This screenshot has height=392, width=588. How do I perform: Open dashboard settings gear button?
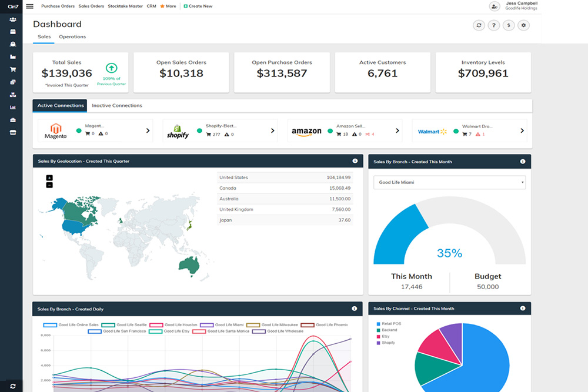pos(523,25)
